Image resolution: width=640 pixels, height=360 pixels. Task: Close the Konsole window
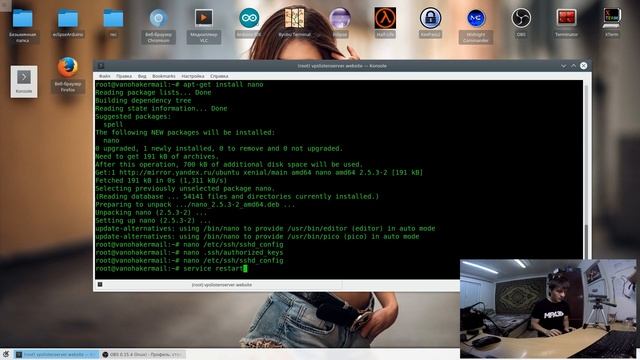[x=584, y=66]
